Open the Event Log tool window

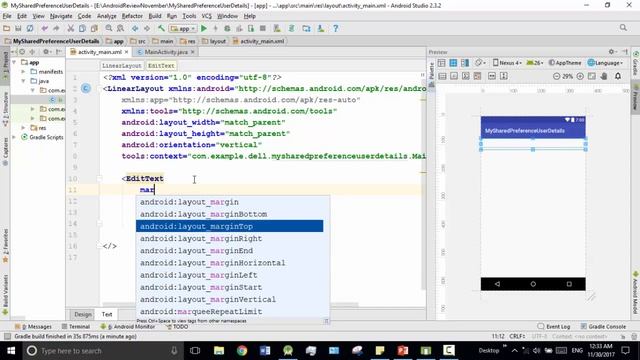(554, 327)
